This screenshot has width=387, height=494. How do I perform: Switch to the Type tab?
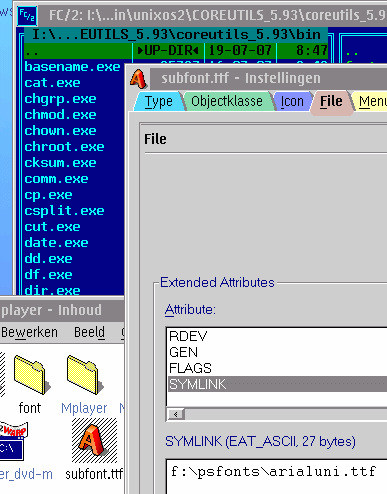[159, 101]
